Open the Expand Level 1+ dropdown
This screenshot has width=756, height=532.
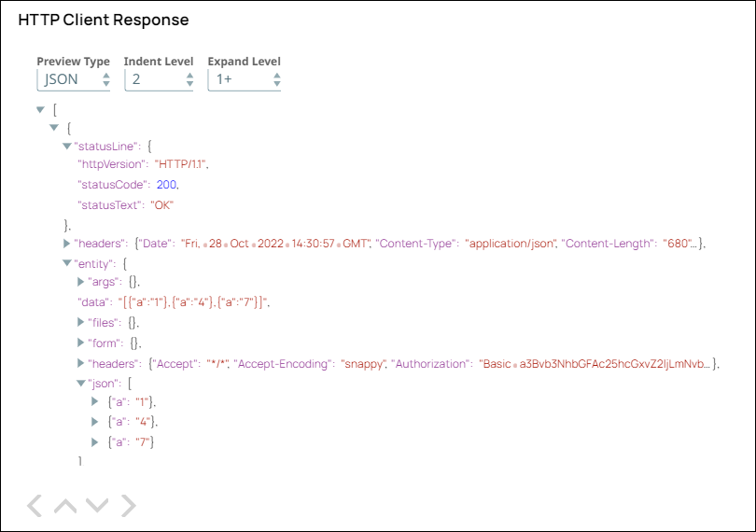pyautogui.click(x=244, y=79)
